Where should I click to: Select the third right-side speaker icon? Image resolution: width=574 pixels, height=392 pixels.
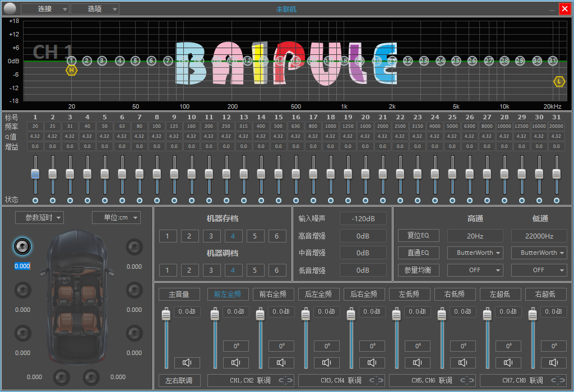135,334
